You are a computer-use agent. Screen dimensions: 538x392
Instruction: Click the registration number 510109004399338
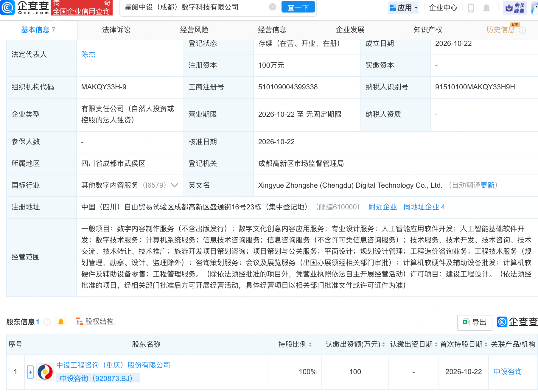[288, 87]
